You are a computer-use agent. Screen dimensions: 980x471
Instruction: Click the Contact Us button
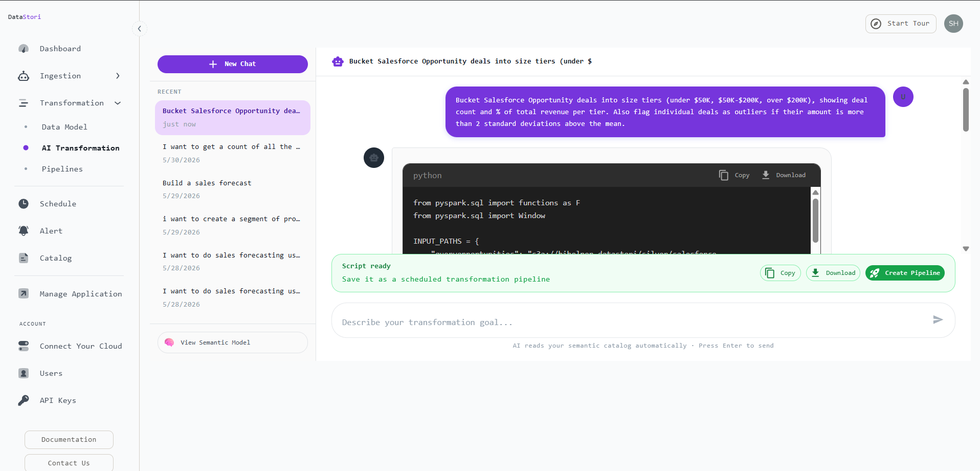click(x=69, y=463)
